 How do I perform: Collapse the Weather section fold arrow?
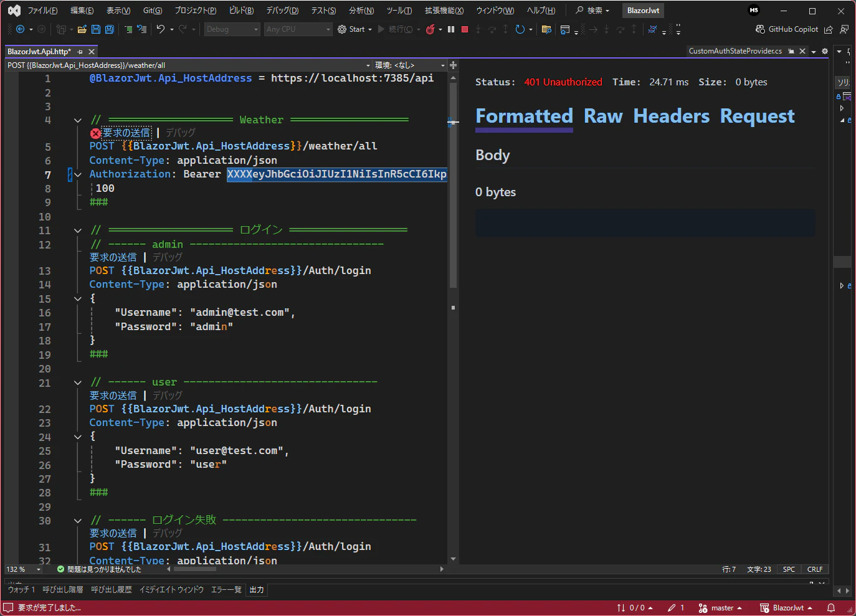tap(78, 120)
